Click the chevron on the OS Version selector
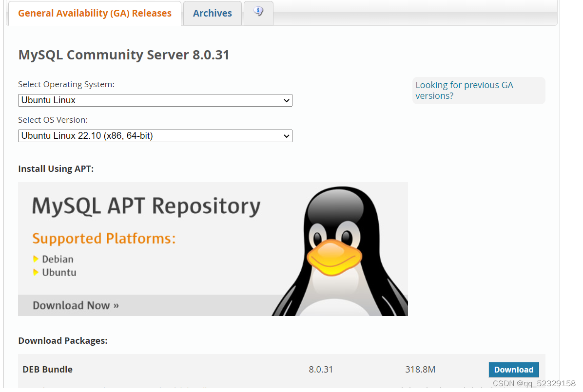 tap(287, 136)
